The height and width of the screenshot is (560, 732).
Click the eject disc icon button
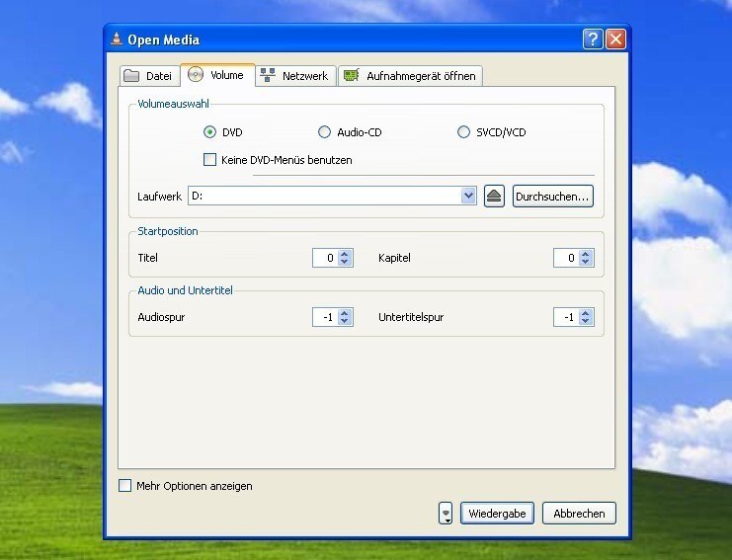pos(495,197)
